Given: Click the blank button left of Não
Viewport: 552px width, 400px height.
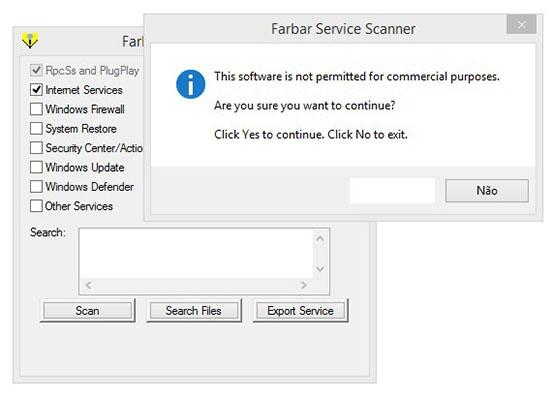Looking at the screenshot, I should [392, 190].
